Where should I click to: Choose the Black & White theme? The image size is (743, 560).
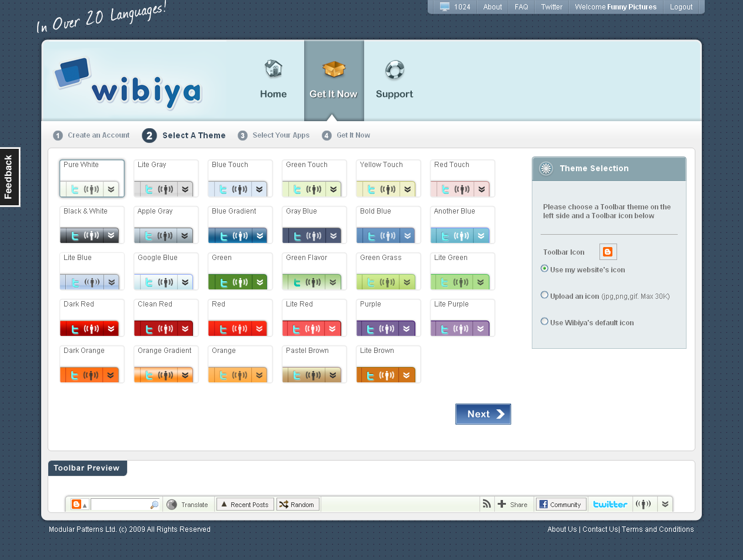pyautogui.click(x=92, y=225)
